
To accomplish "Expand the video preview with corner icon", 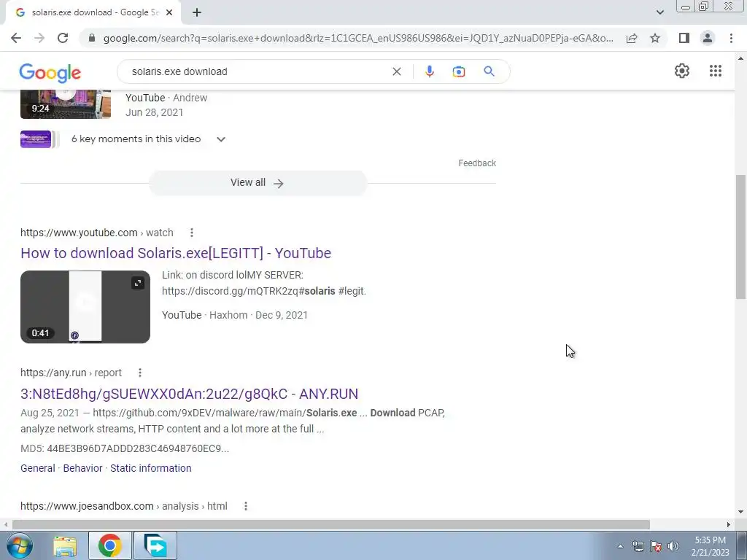I will 138,284.
